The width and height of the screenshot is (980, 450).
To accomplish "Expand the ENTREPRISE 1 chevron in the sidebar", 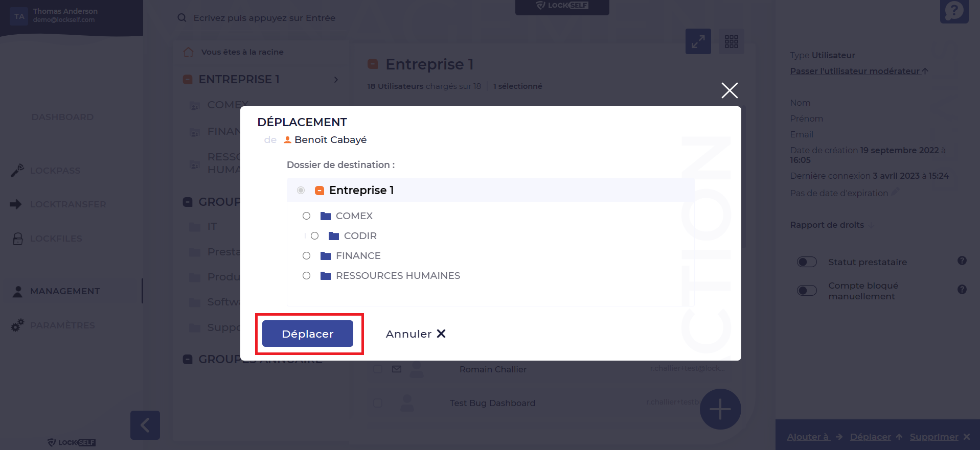I will click(336, 80).
